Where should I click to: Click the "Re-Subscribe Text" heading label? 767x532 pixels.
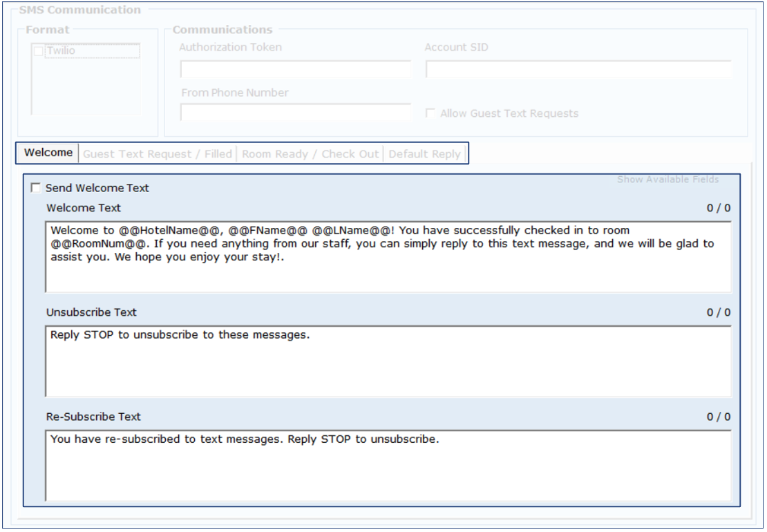pos(93,417)
